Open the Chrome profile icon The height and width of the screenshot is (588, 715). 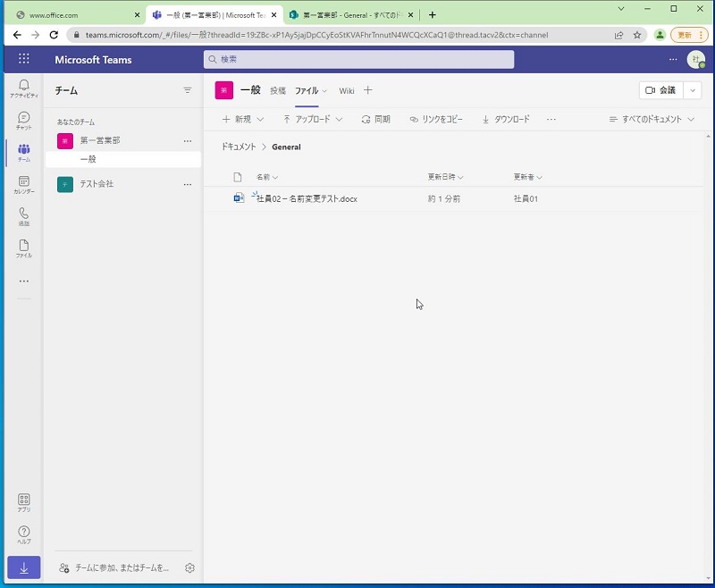pyautogui.click(x=660, y=35)
